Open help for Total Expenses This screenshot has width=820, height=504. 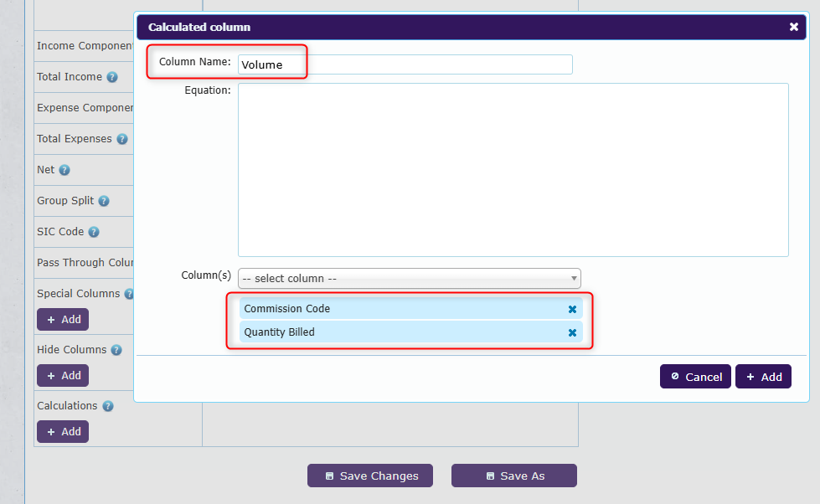121,139
